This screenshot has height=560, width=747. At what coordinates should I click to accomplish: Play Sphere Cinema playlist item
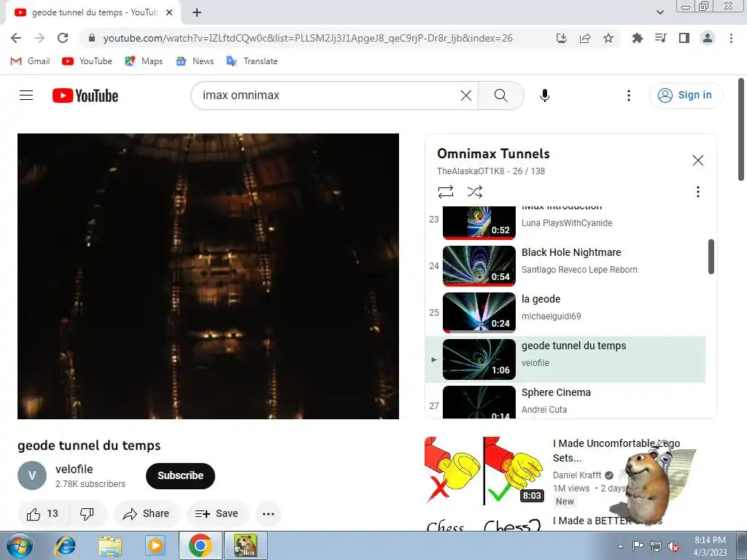tap(566, 402)
